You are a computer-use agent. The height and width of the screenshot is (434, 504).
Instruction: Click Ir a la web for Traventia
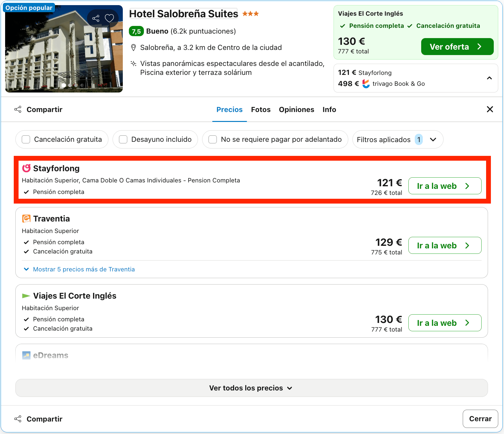(445, 245)
